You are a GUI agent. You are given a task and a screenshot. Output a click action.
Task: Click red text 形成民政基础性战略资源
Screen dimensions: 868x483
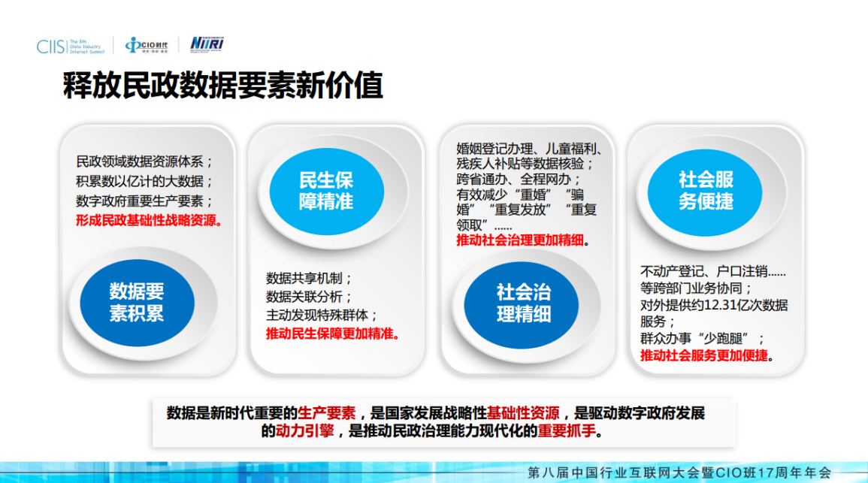point(149,221)
